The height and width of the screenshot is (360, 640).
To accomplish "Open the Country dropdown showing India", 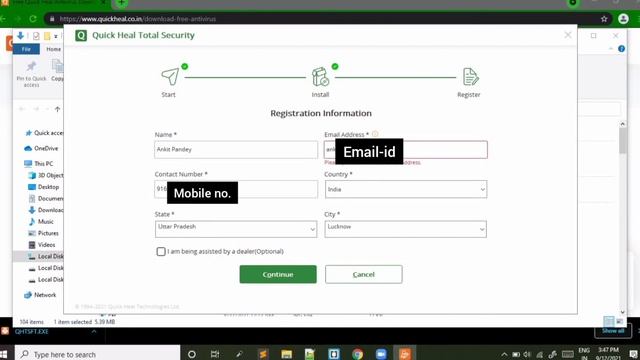I will (x=406, y=189).
